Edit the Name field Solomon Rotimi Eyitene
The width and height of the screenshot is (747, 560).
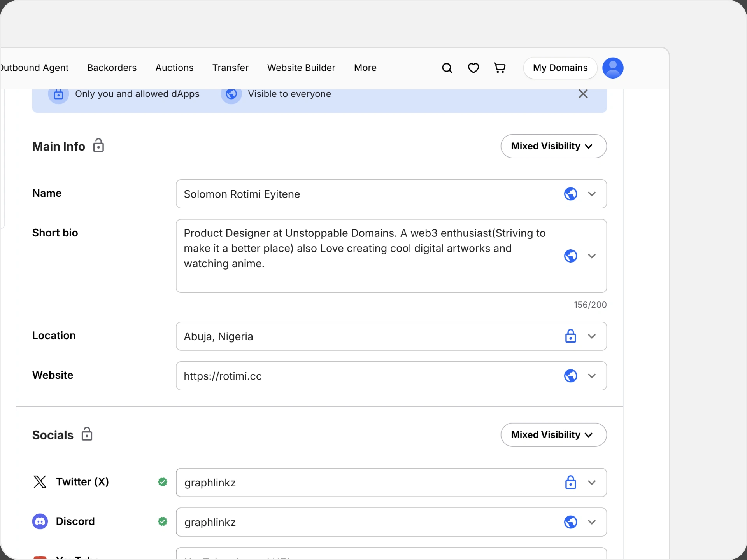click(391, 194)
